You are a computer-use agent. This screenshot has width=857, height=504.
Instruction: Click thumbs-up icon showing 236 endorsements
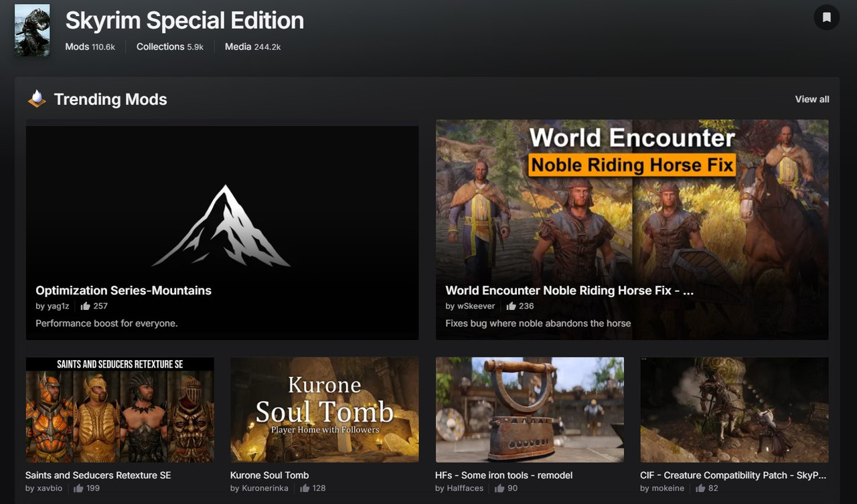(x=511, y=306)
